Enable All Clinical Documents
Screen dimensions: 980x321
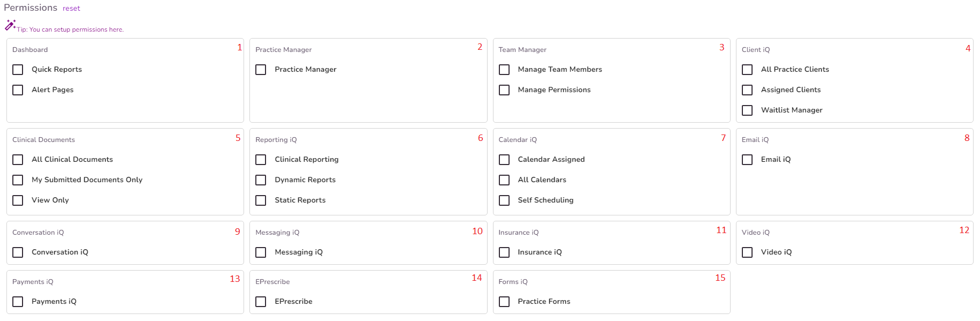18,159
